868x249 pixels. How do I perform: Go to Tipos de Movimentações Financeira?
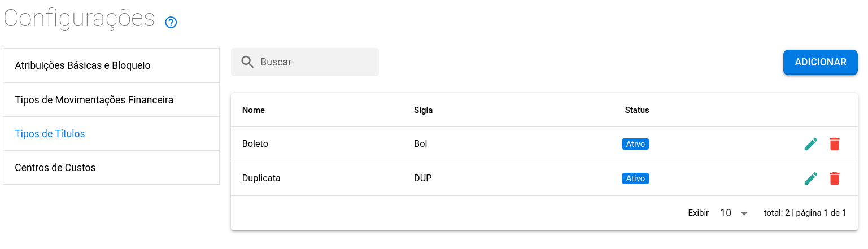click(94, 100)
